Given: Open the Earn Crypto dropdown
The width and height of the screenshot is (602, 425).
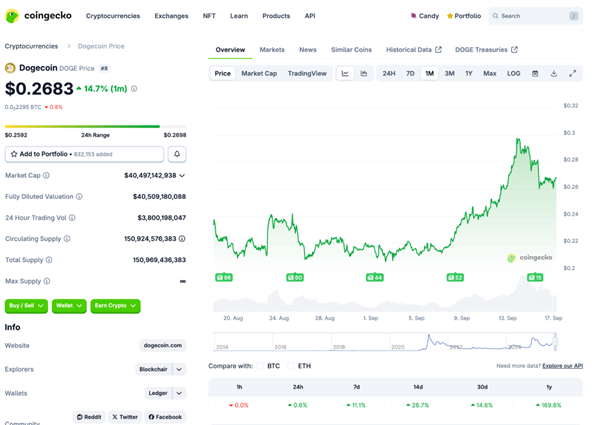Looking at the screenshot, I should [x=116, y=306].
